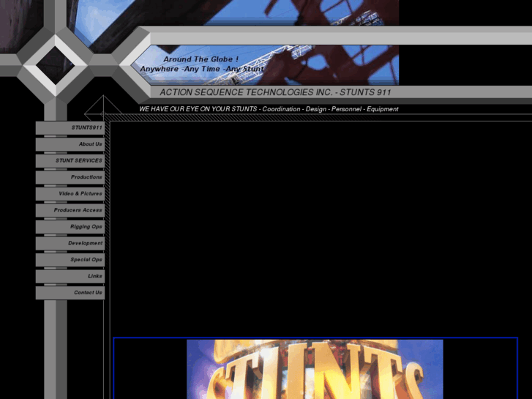Open the Video & Pictures section
The image size is (532, 399).
(70, 194)
